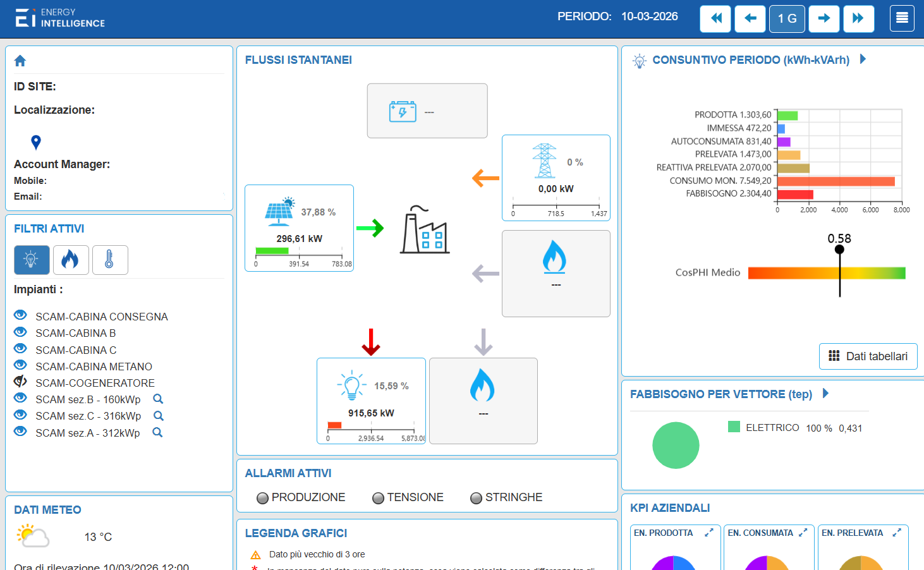Expand the Consuntivo Periodo panel arrow

click(x=863, y=59)
